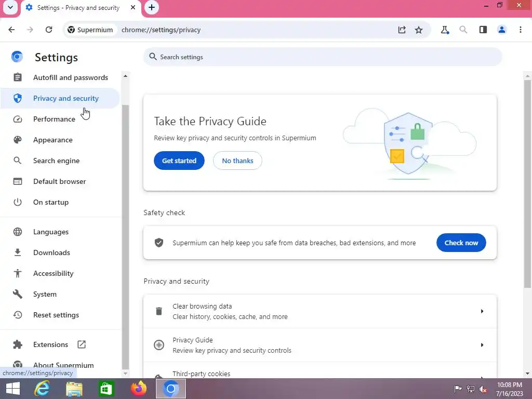
Task: Open Default browser settings
Action: [x=60, y=181]
